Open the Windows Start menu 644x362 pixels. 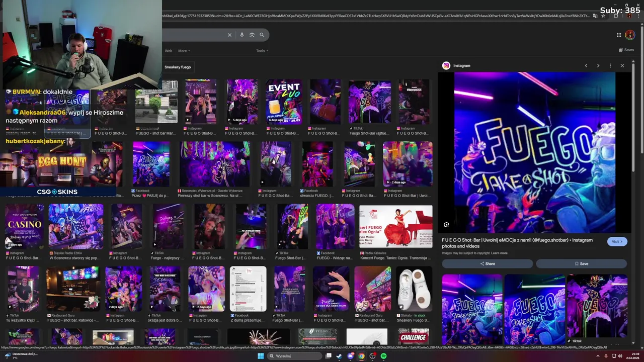click(x=261, y=356)
